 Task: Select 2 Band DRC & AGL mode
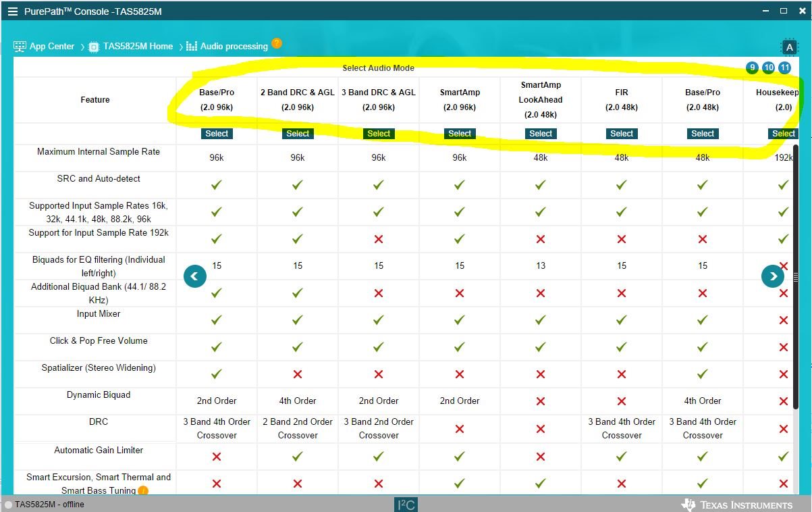click(298, 134)
